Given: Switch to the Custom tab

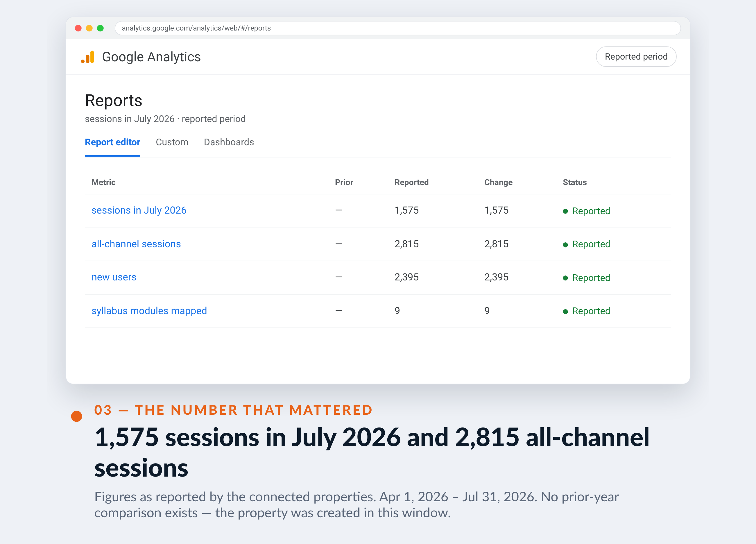Looking at the screenshot, I should (172, 142).
